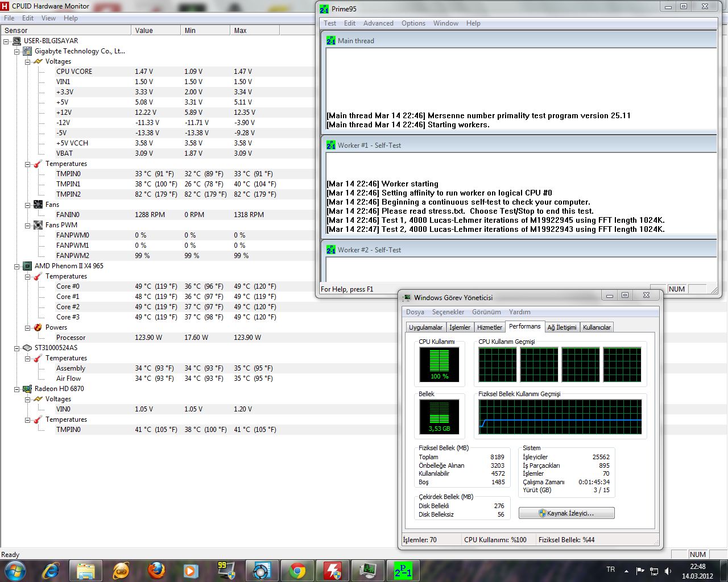Open Prime95 Options menu
Viewport: 728px width, 582px height.
(413, 23)
